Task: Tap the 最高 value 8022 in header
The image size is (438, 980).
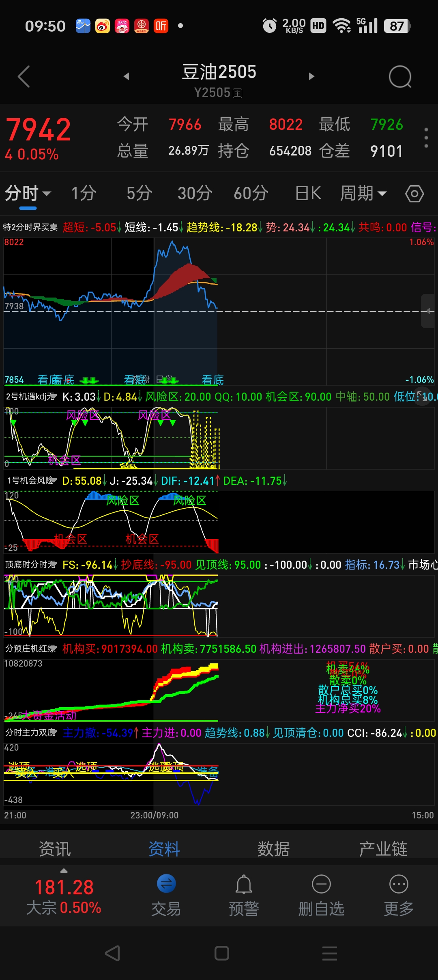Action: [x=286, y=125]
